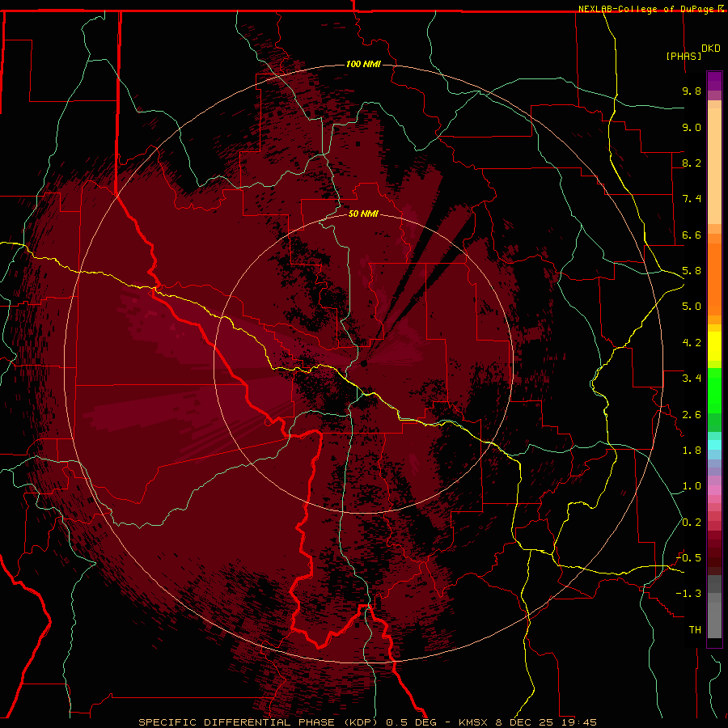728x728 pixels.
Task: Click the -0.5 scale value
Action: click(x=688, y=558)
